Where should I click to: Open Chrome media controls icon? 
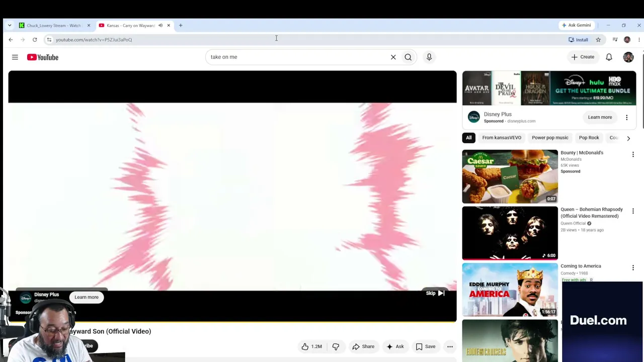(x=615, y=40)
